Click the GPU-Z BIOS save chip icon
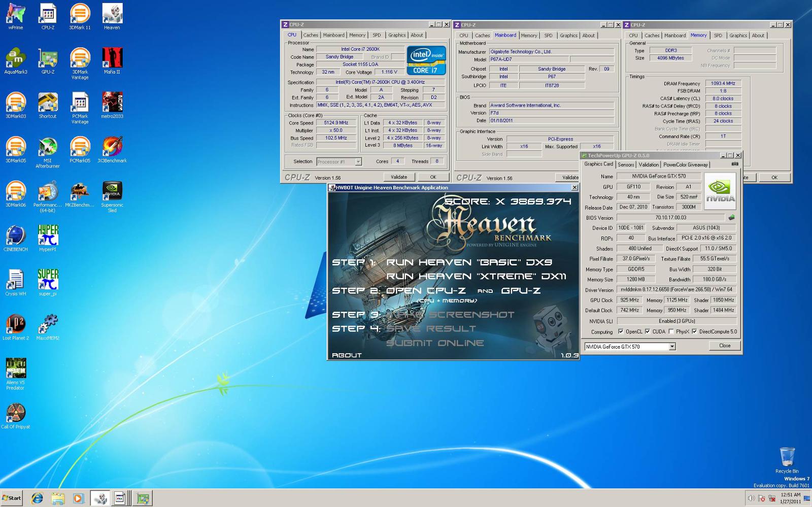This screenshot has height=507, width=812. pyautogui.click(x=731, y=217)
